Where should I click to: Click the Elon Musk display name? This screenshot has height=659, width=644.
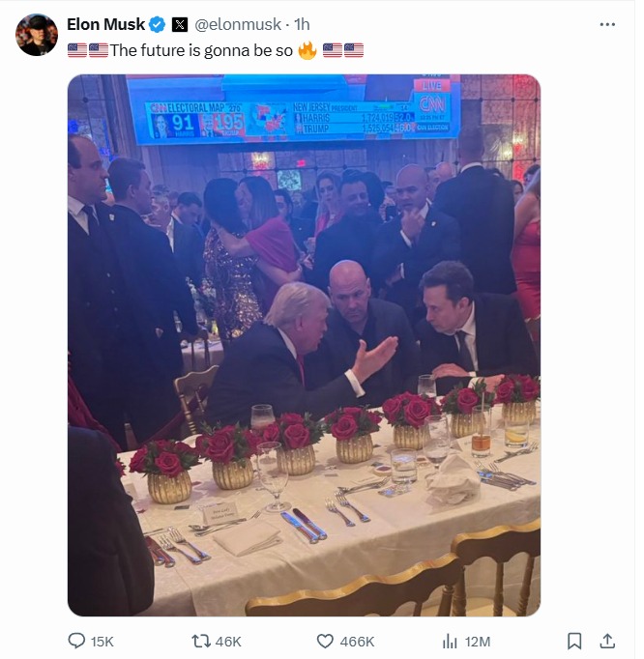coord(105,24)
